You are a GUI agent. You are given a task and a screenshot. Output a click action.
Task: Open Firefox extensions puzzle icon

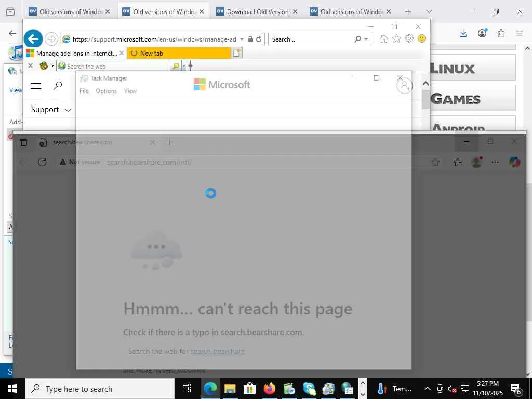click(x=501, y=33)
